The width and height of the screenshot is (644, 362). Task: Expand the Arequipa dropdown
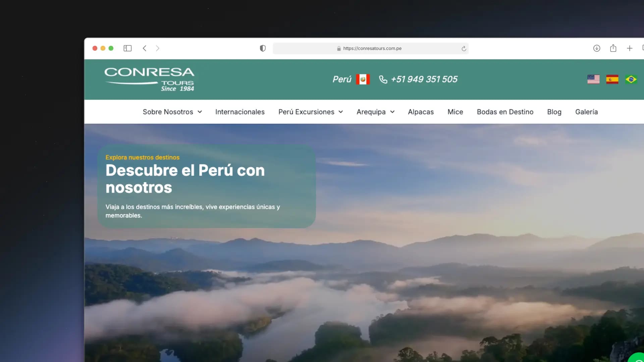(375, 112)
